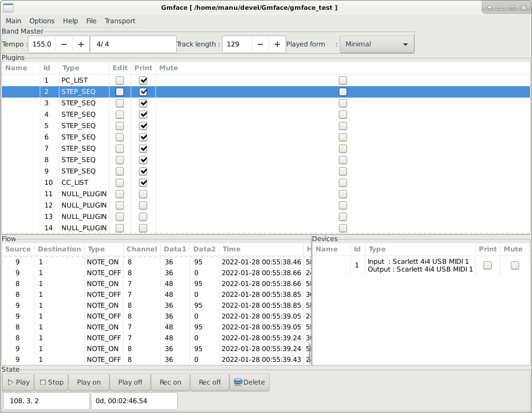Open the window menu icon in title bar

8,7
